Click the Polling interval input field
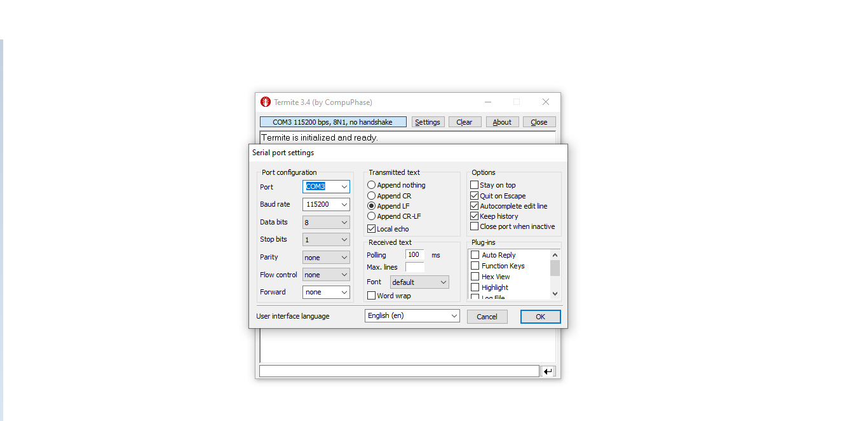 pos(415,254)
